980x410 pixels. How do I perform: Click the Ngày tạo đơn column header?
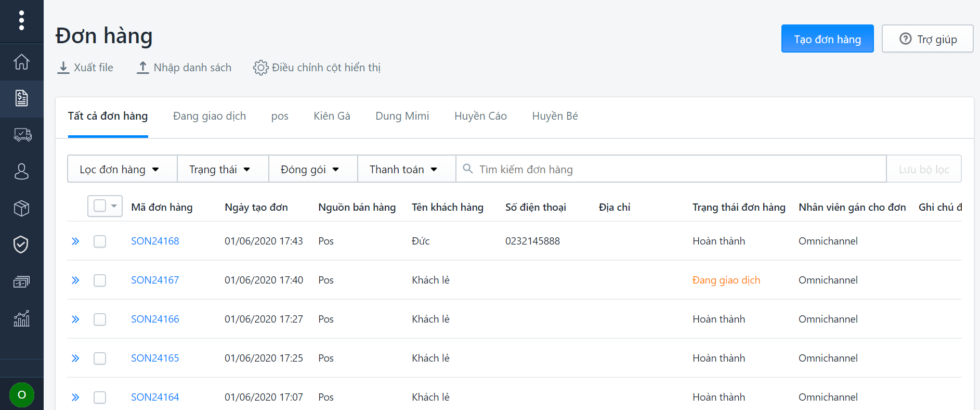256,207
